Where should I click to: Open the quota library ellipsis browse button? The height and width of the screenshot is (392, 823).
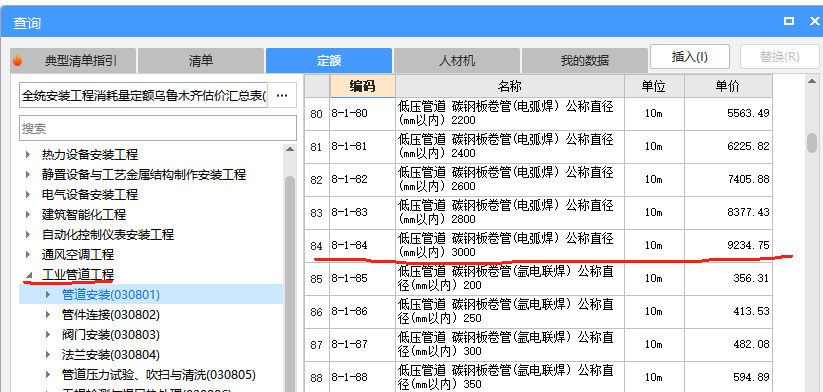(x=282, y=96)
